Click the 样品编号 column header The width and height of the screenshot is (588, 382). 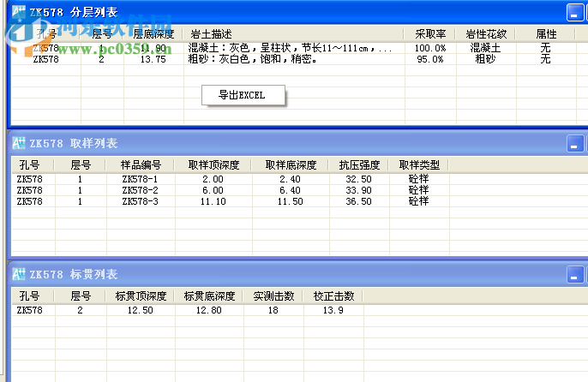pos(141,165)
